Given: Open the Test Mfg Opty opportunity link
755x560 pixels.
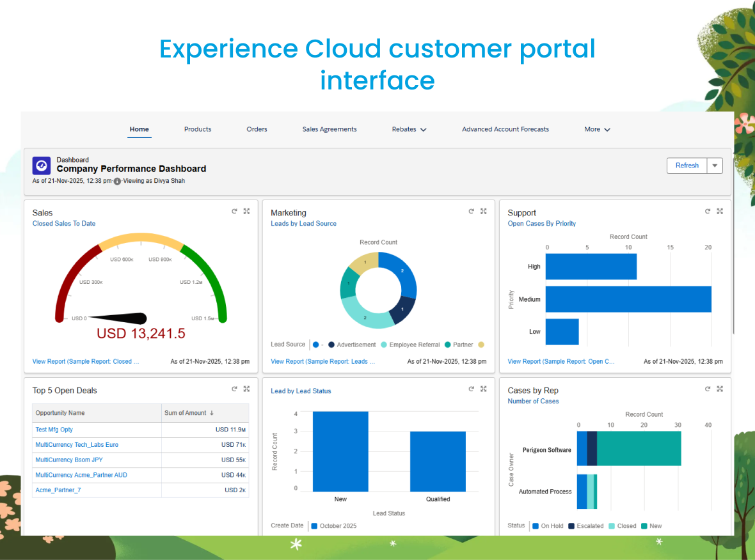Looking at the screenshot, I should pos(54,430).
